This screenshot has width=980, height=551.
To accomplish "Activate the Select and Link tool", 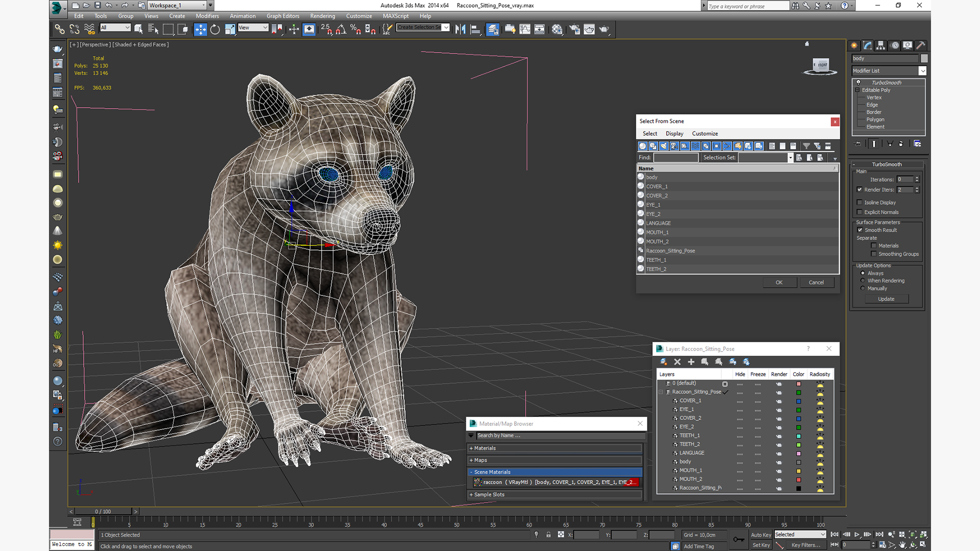I will [x=60, y=30].
